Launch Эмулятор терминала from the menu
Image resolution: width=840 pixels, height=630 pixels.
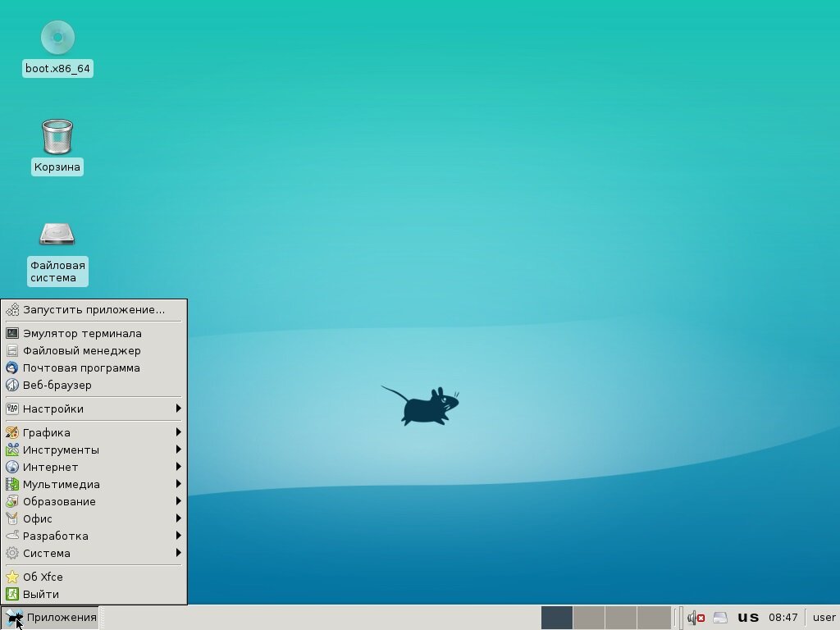[94, 333]
